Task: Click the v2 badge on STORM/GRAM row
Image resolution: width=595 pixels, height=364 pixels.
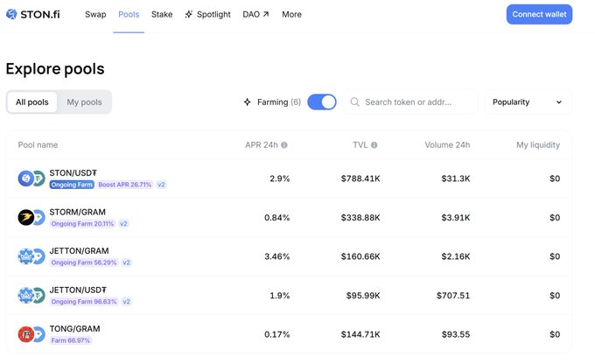Action: 123,224
